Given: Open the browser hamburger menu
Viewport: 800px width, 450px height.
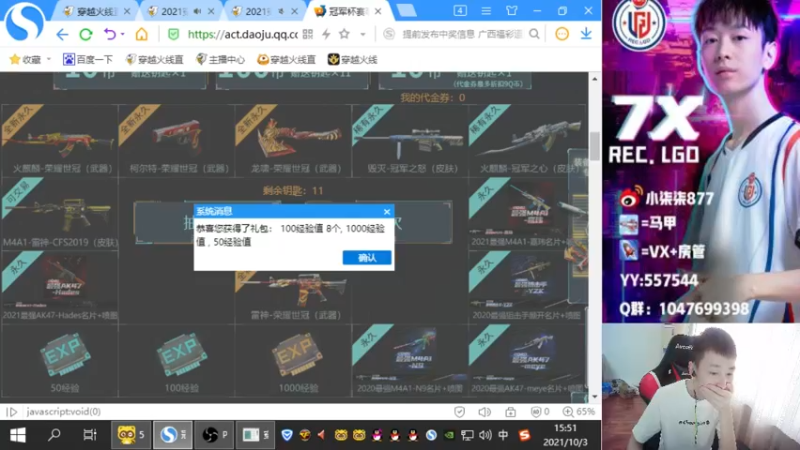Looking at the screenshot, I should point(486,11).
